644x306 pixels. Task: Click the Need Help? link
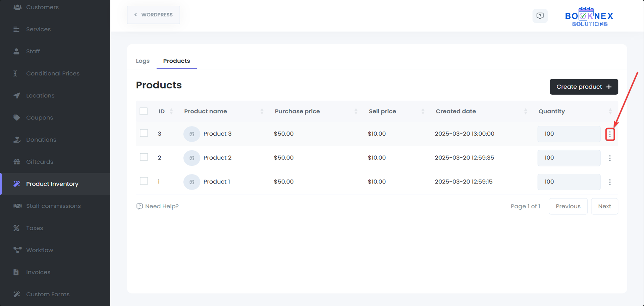click(158, 206)
